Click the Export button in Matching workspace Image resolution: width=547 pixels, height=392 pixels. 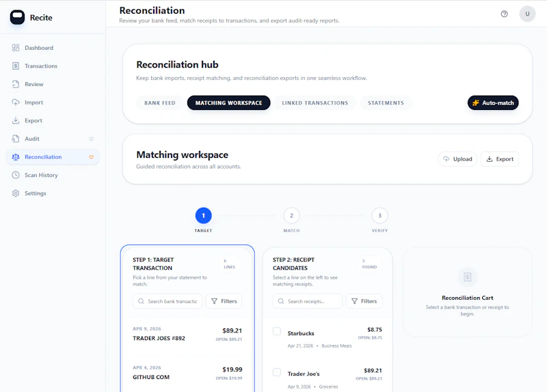coord(500,159)
